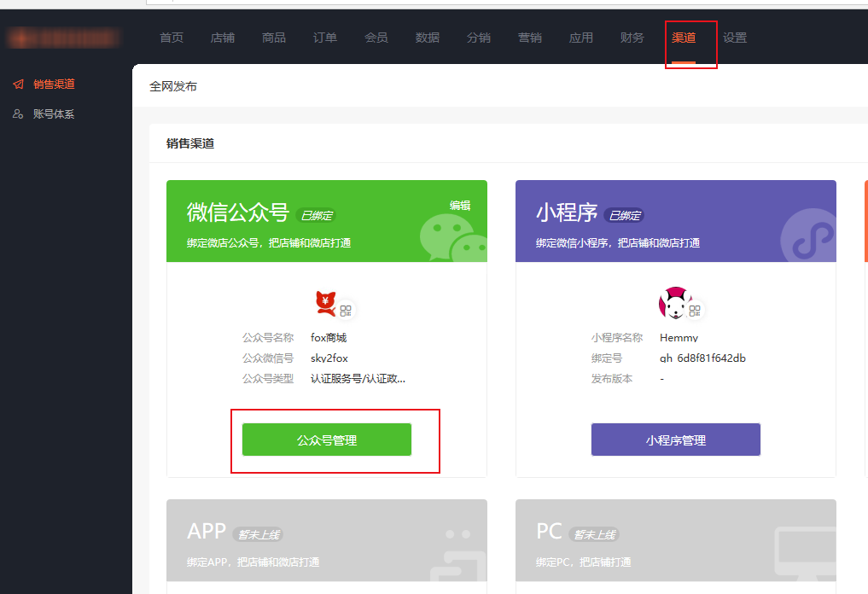Open the 设置 menu item

coord(735,38)
